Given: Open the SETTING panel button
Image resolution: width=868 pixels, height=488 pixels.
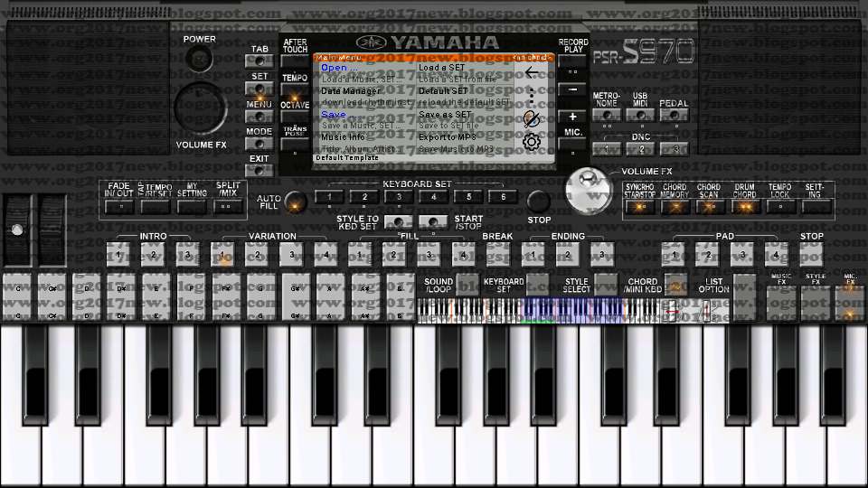Looking at the screenshot, I should click(x=816, y=207).
